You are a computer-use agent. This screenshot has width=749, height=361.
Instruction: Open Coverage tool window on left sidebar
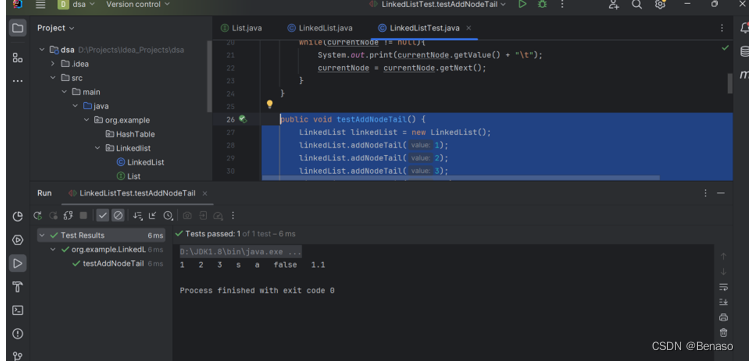[x=18, y=216]
